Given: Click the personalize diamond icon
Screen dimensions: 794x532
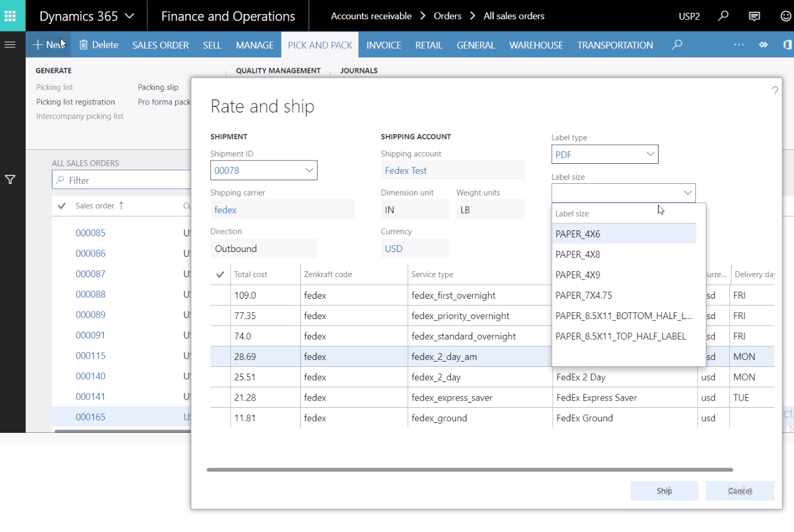Looking at the screenshot, I should click(x=764, y=44).
